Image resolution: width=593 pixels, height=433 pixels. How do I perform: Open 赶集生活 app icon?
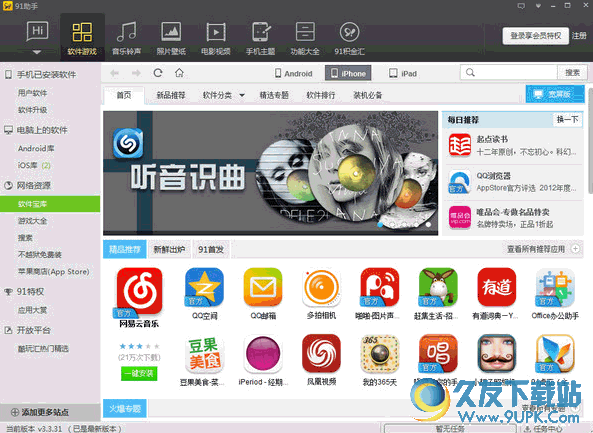[x=438, y=287]
